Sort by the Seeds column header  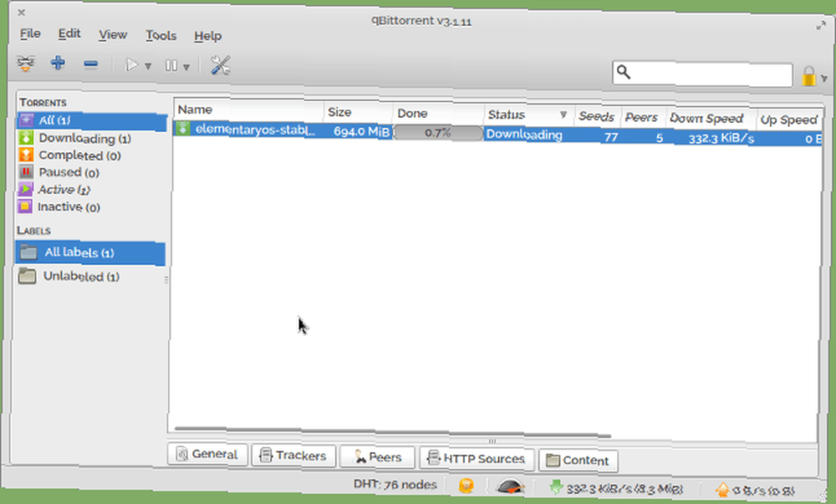pyautogui.click(x=597, y=116)
